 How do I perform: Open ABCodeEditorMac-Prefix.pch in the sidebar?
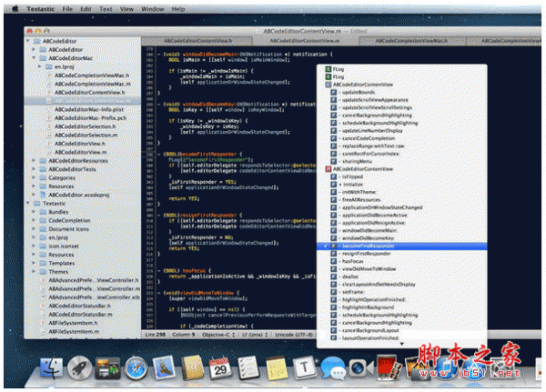click(x=90, y=118)
